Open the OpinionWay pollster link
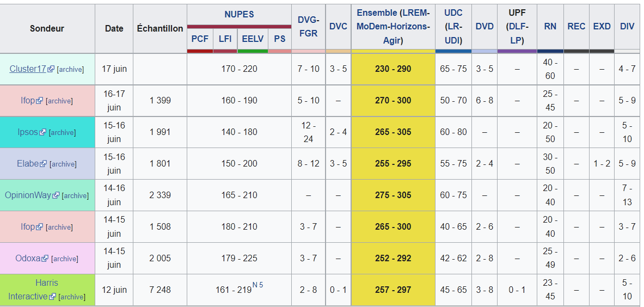 (x=28, y=195)
